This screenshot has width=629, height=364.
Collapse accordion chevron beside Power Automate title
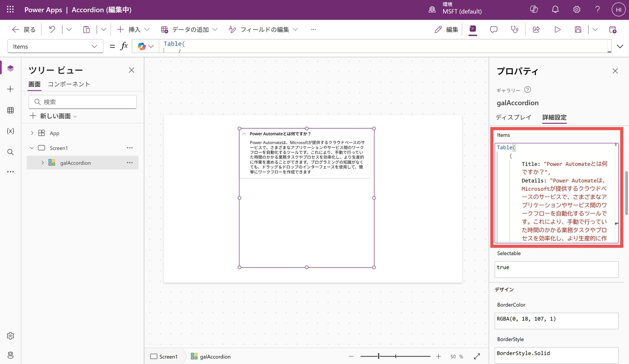244,134
